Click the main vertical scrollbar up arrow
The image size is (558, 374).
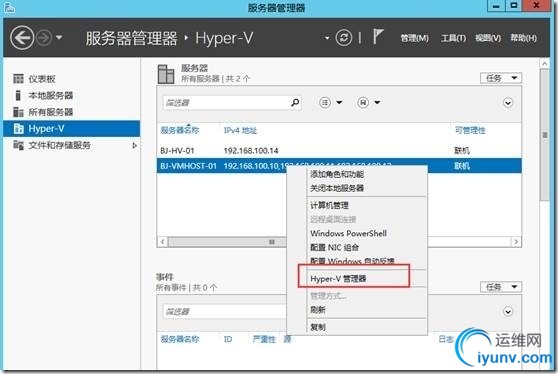[544, 64]
